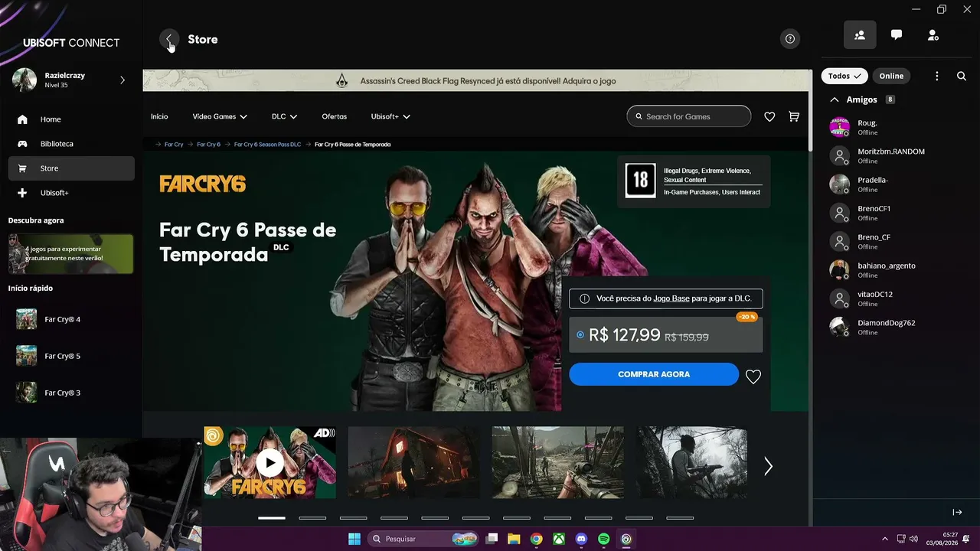This screenshot has height=551, width=980.
Task: Show hidden system tray icons
Action: point(885,539)
